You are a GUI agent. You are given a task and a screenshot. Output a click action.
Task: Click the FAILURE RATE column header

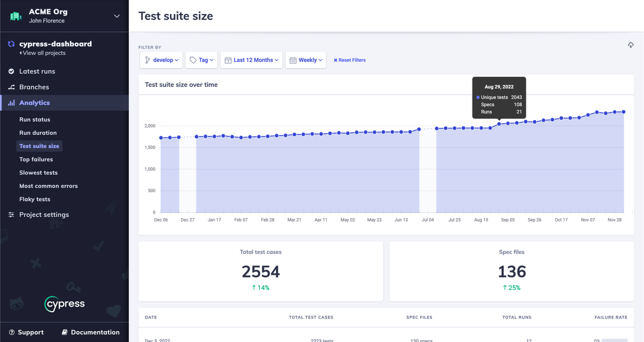[611, 317]
